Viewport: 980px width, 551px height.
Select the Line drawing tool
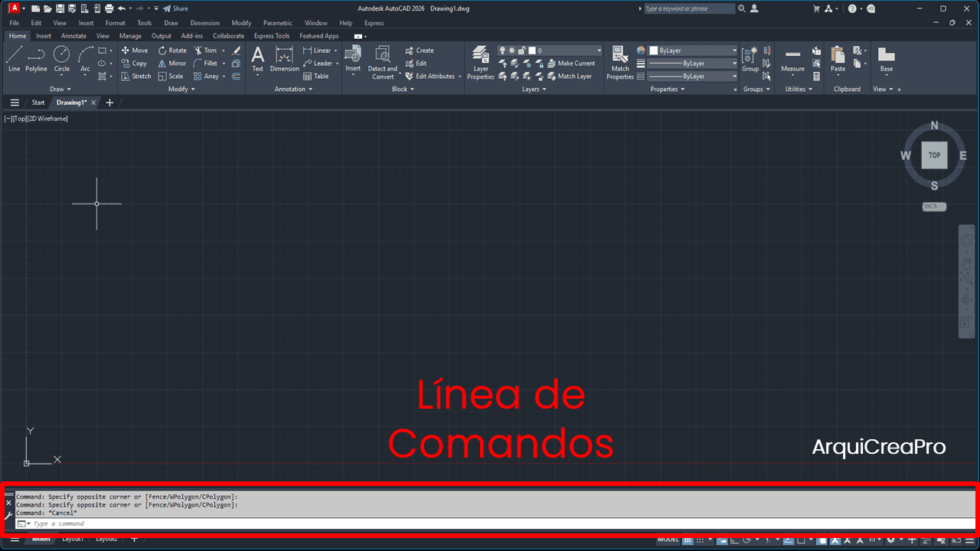click(x=15, y=59)
